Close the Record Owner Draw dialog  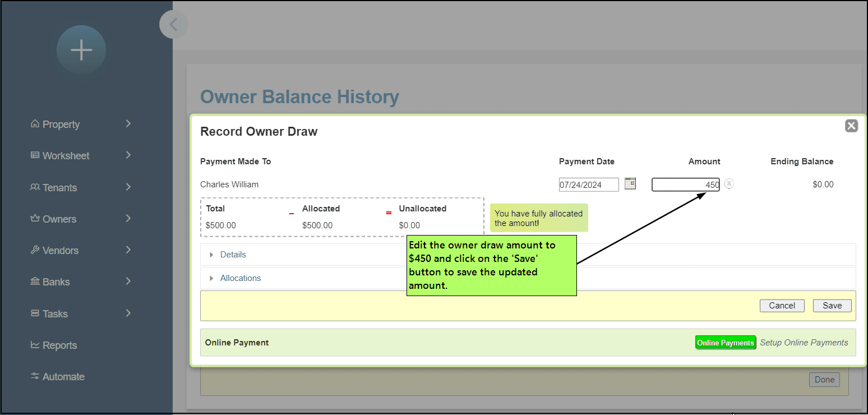pyautogui.click(x=851, y=126)
